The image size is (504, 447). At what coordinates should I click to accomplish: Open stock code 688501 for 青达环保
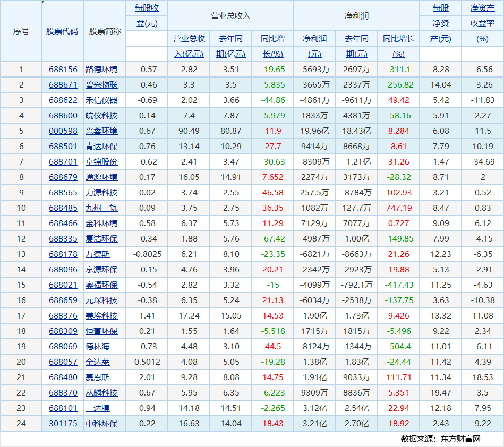63,146
